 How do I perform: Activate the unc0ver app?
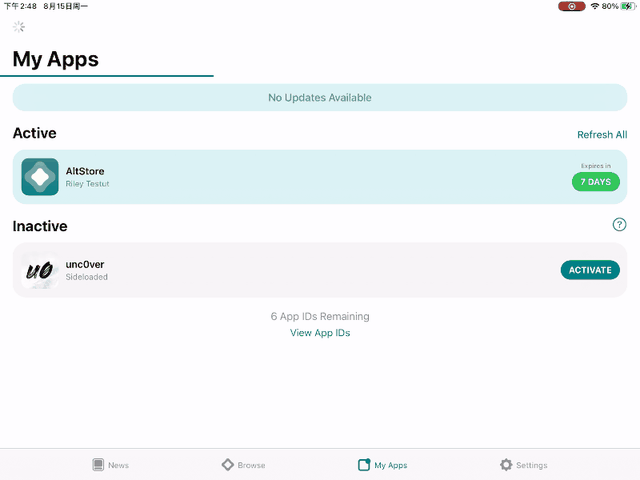point(590,270)
